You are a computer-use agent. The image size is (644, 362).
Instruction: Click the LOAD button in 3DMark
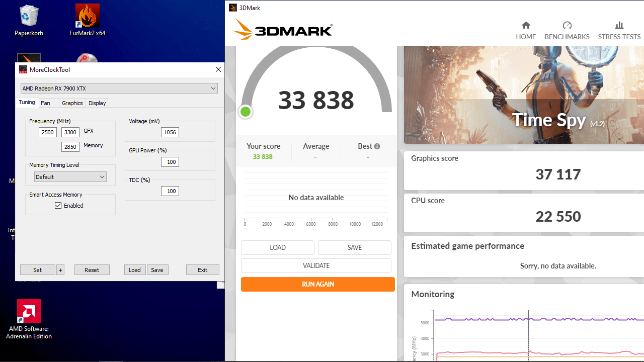pos(278,247)
